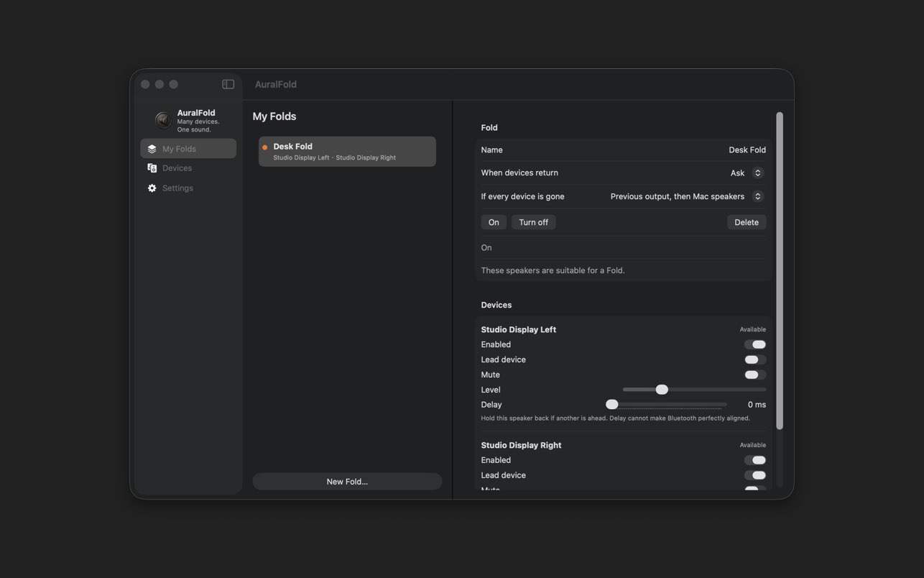Screen dimensions: 924x578
Task: Click the On status text below the buttons
Action: click(x=486, y=247)
